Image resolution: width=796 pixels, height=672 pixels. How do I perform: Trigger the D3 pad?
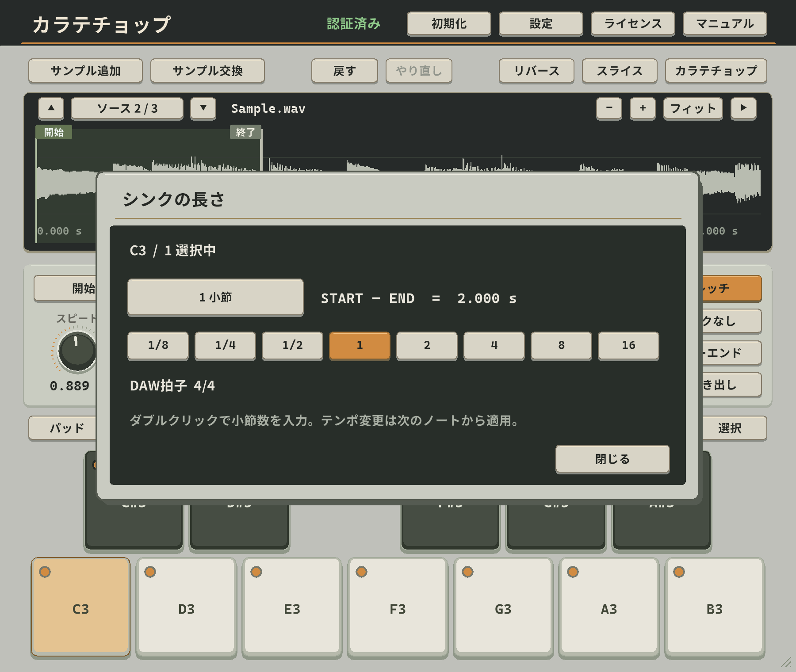187,607
